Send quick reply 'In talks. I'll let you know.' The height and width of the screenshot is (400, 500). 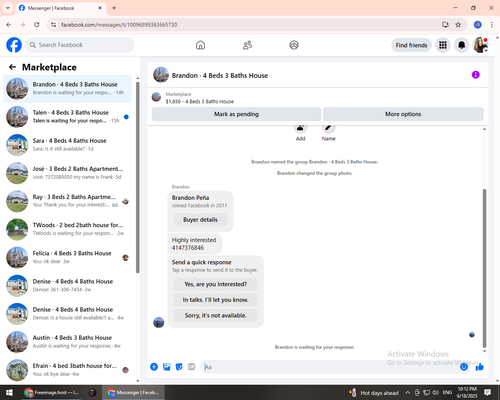pos(216,300)
